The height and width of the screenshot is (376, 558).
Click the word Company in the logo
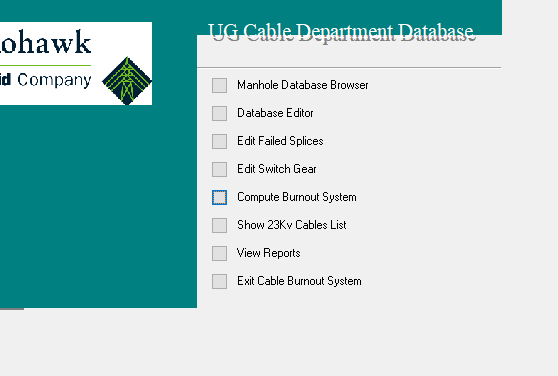[x=54, y=80]
